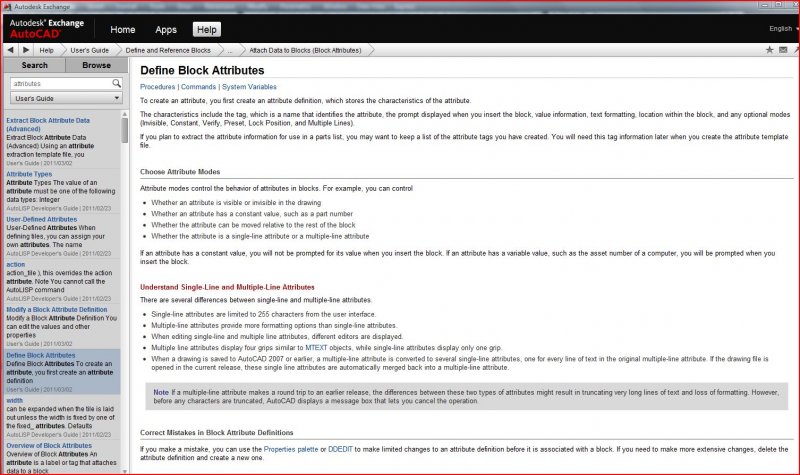Go back using the left arrow icon
The width and height of the screenshot is (800, 475).
click(x=10, y=50)
